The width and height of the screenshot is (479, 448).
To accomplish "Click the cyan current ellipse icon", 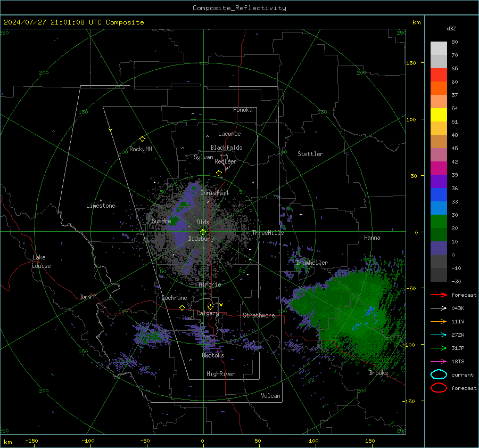I will (x=439, y=374).
